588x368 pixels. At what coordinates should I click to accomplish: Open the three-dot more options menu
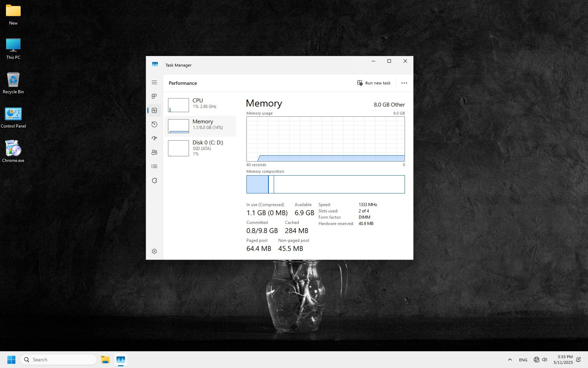(404, 83)
